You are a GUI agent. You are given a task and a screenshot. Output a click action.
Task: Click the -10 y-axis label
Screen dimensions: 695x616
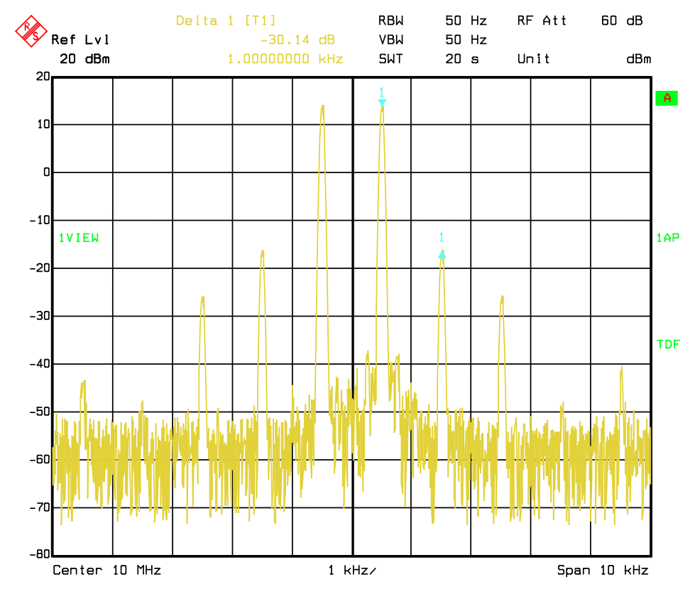click(x=40, y=220)
